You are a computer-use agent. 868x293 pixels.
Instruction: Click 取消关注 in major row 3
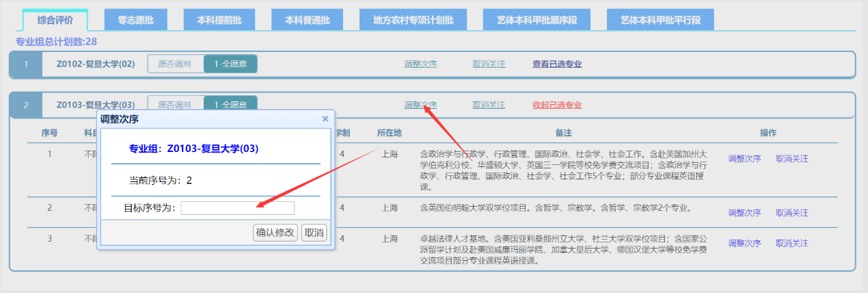792,243
